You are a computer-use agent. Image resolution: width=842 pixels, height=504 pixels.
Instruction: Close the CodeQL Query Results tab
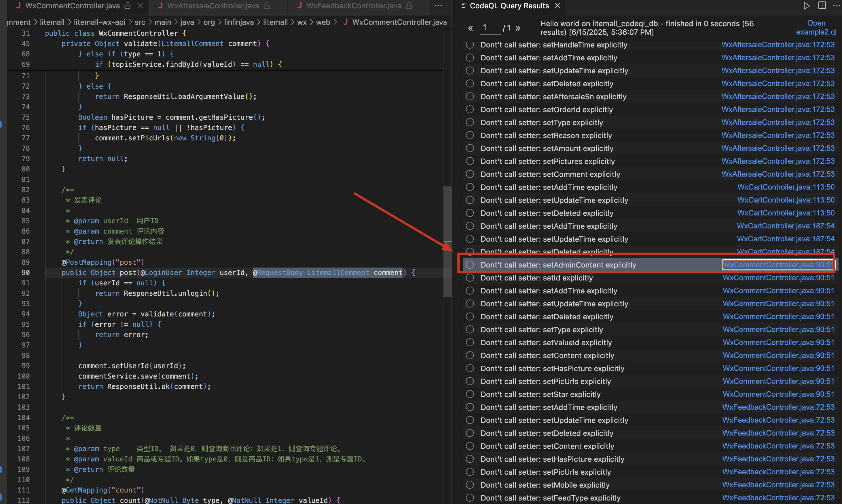click(557, 6)
